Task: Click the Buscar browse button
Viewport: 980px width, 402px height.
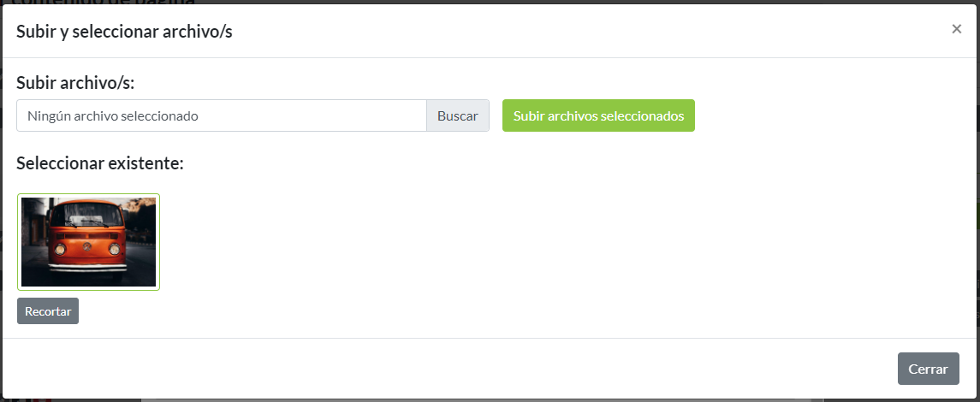Action: tap(458, 115)
